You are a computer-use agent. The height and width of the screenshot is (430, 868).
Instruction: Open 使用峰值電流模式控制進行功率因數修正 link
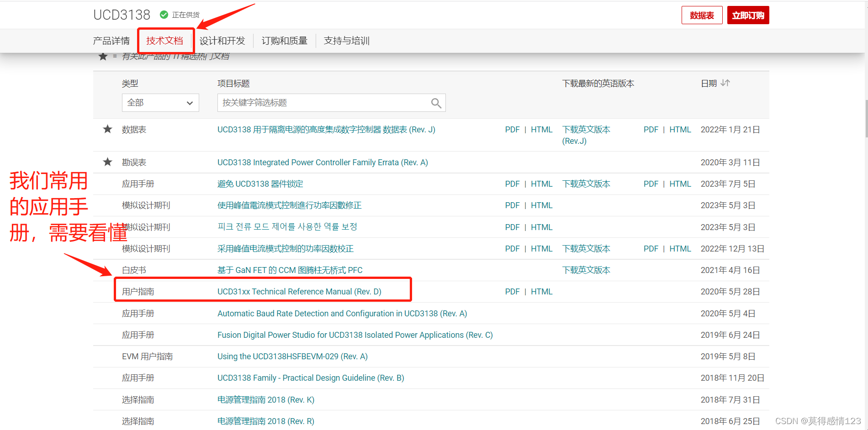290,205
